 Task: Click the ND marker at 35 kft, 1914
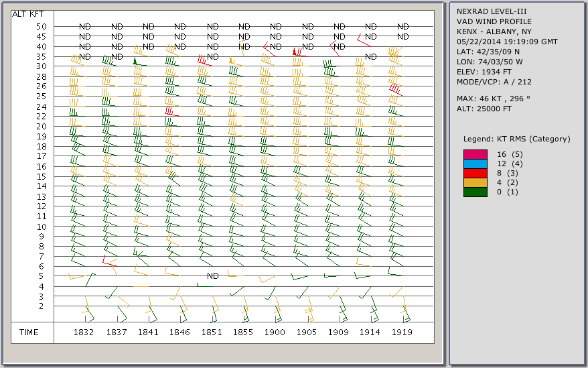(370, 57)
